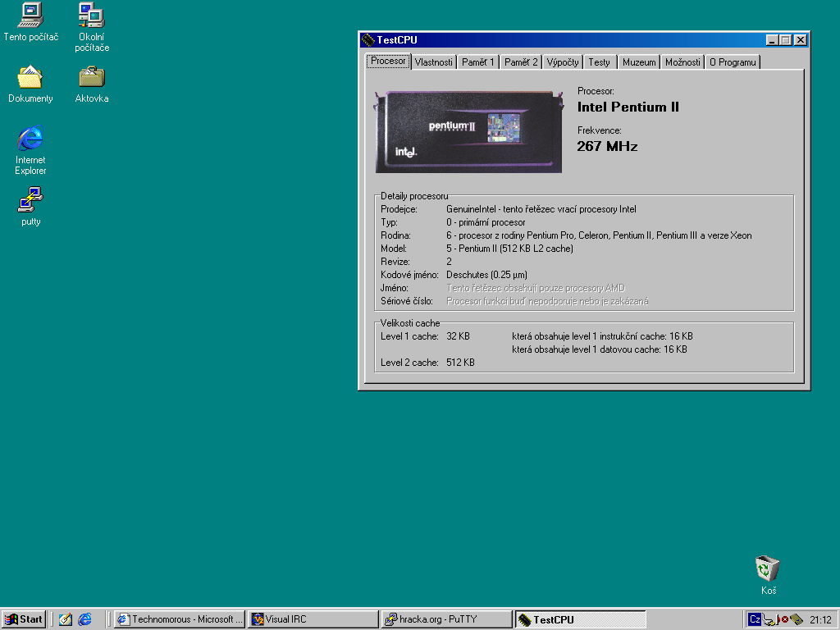The image size is (840, 630).
Task: Open the Muzeum tab
Action: point(639,62)
